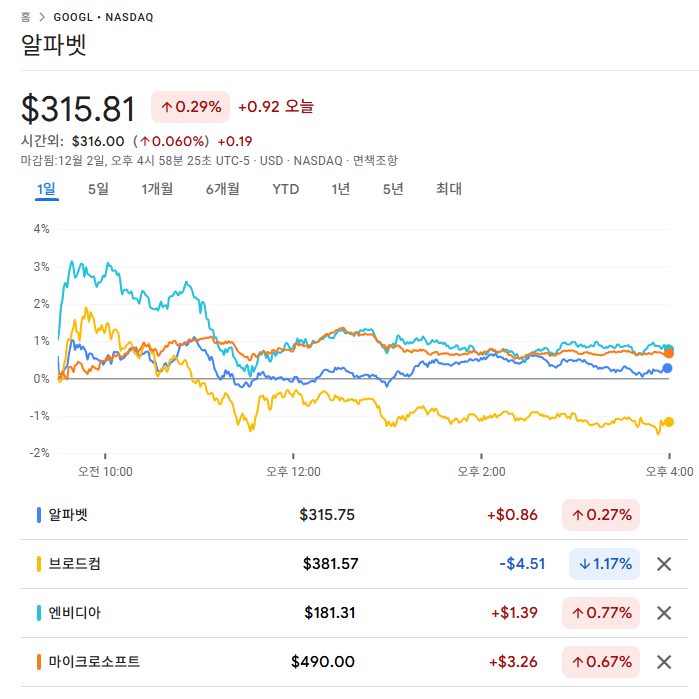Click the 엔비디아 teal color marker
The width and height of the screenshot is (699, 699).
[39, 613]
